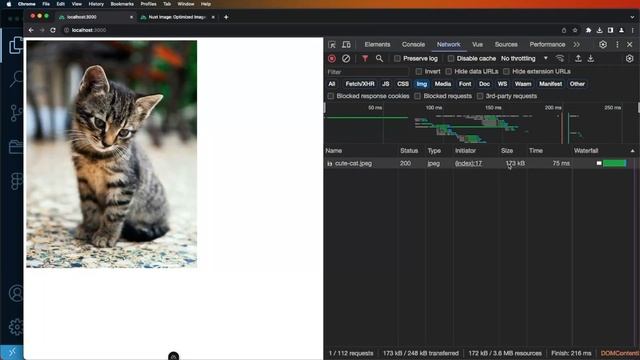The image size is (640, 360).
Task: Check Hide data URLs
Action: coord(449,71)
